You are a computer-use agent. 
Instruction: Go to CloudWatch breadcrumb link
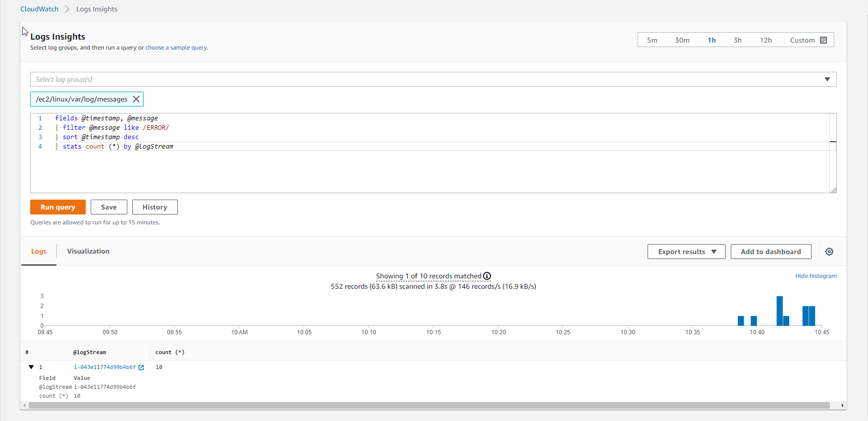coord(39,9)
